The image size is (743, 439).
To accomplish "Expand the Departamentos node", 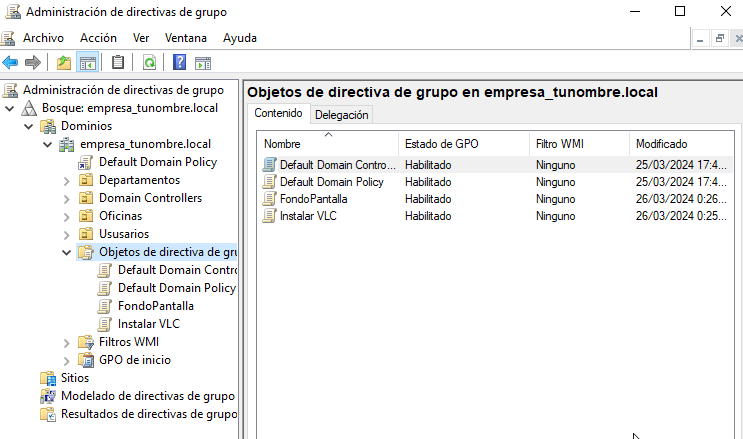I will coord(66,181).
